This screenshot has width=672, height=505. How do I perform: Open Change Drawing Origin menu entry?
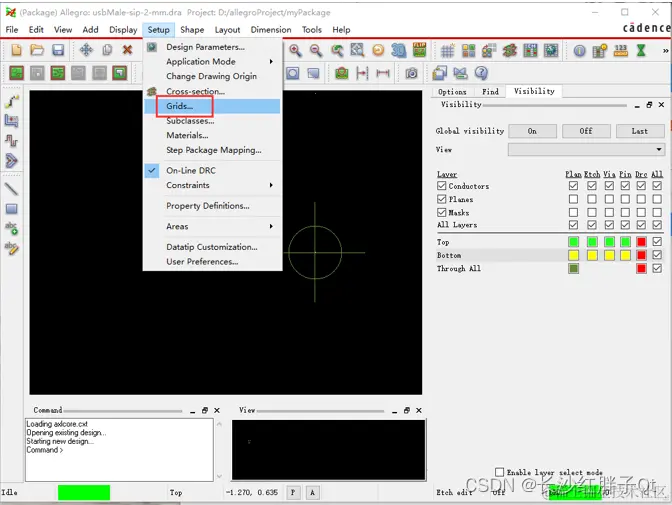pos(211,76)
